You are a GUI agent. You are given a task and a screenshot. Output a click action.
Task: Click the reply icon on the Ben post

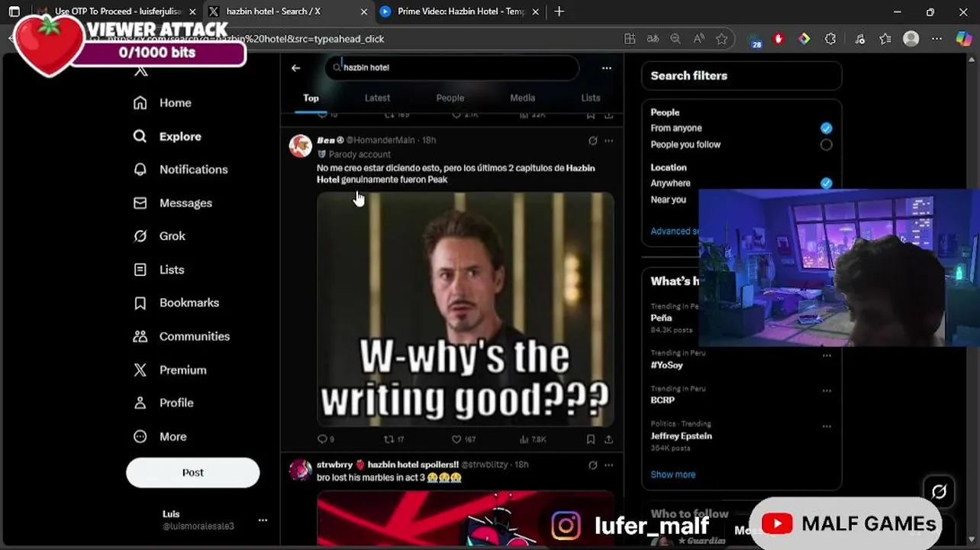click(322, 439)
